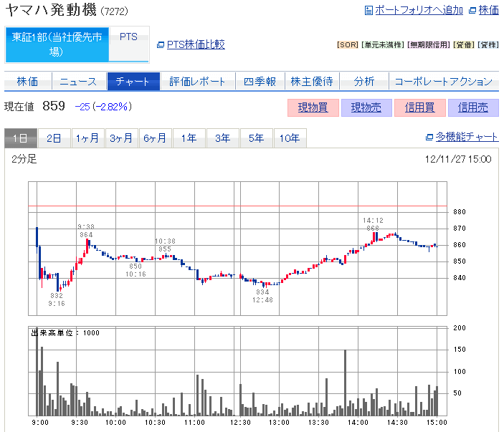Select the 10年 chart range
The width and height of the screenshot is (504, 432).
coord(290,138)
